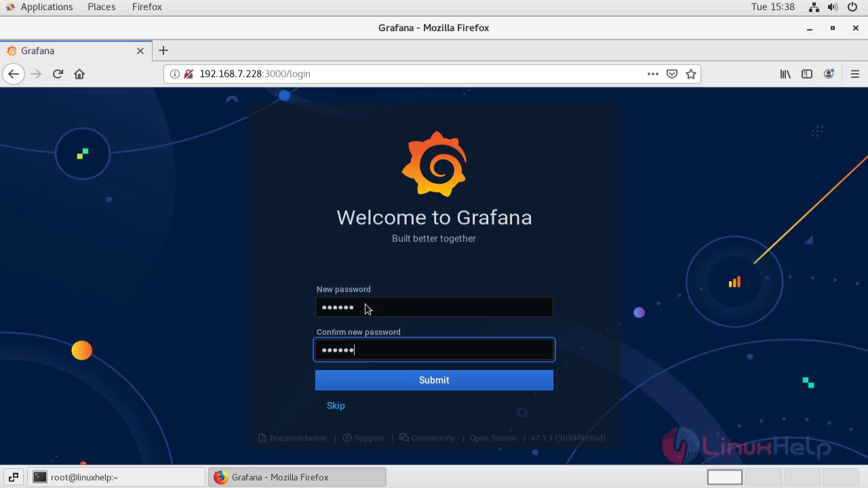Save page to Pocket icon
The image size is (868, 488).
coord(672,74)
